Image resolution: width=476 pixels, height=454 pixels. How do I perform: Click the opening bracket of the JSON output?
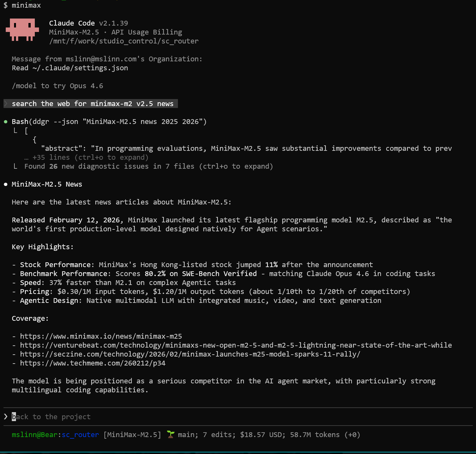pyautogui.click(x=26, y=131)
